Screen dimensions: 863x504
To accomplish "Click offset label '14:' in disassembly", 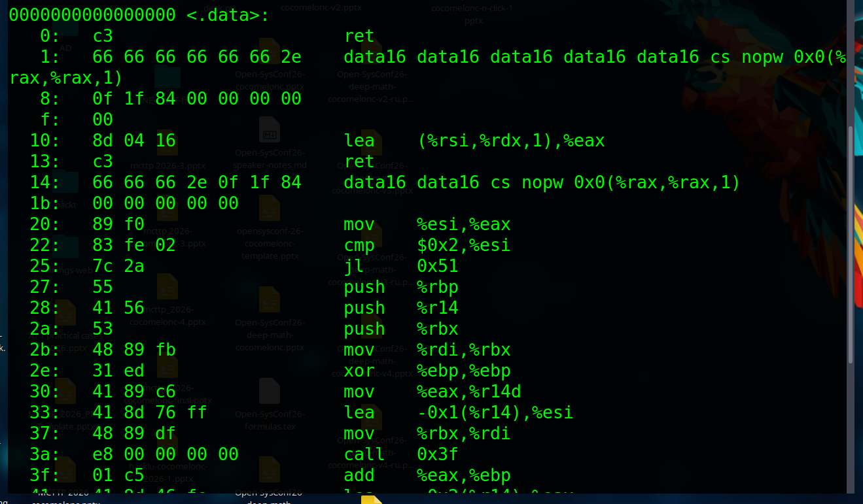I will (45, 182).
